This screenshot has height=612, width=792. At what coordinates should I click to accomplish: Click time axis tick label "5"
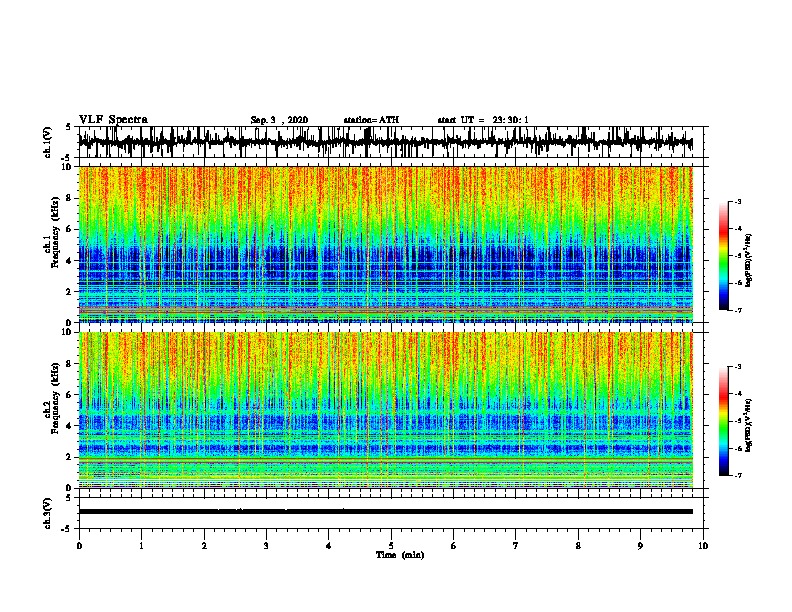[x=391, y=546]
